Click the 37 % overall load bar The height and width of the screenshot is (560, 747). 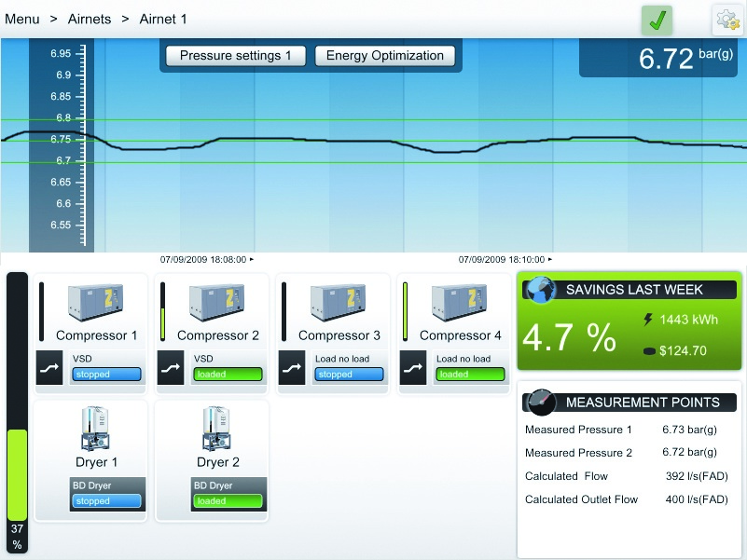(x=17, y=413)
